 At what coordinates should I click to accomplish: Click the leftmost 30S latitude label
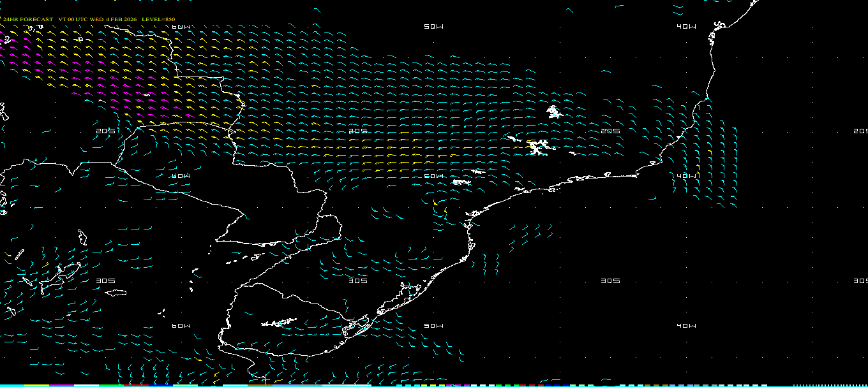[x=105, y=281]
